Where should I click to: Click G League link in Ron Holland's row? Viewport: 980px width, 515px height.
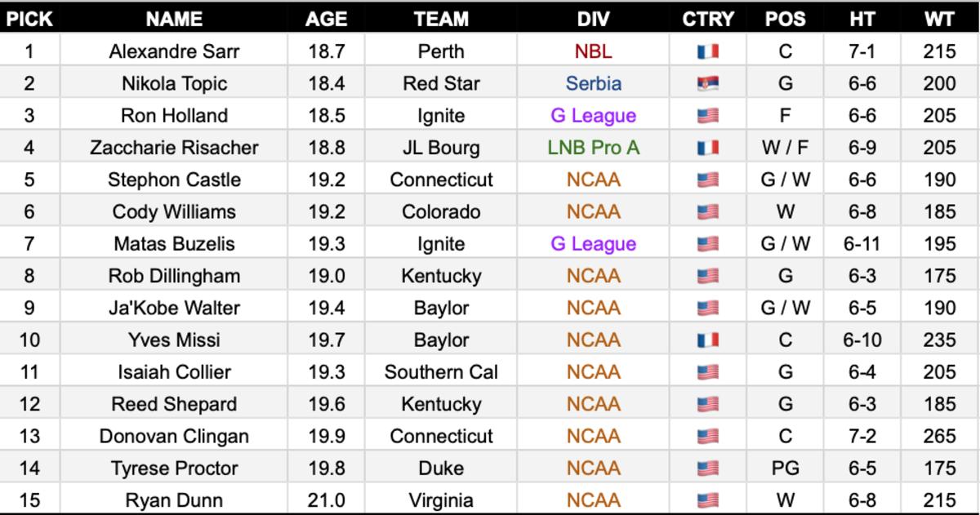pos(593,116)
